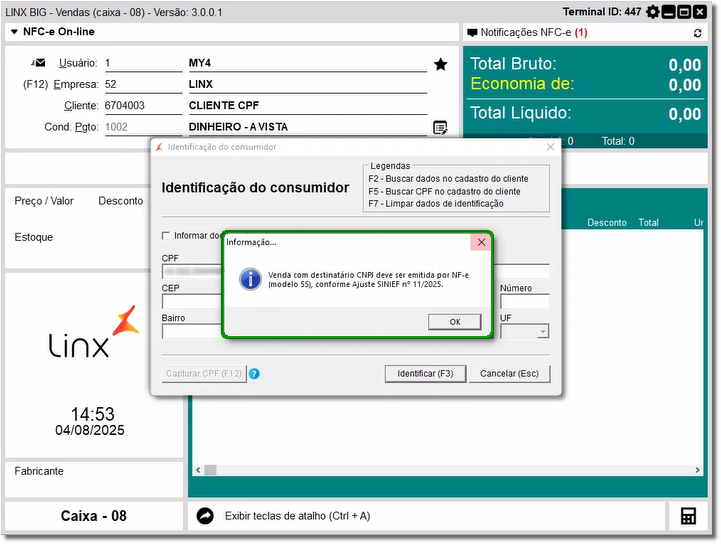Click the shortcut arrow icon by Exibir teclas
Image resolution: width=721 pixels, height=544 pixels.
pos(205,516)
